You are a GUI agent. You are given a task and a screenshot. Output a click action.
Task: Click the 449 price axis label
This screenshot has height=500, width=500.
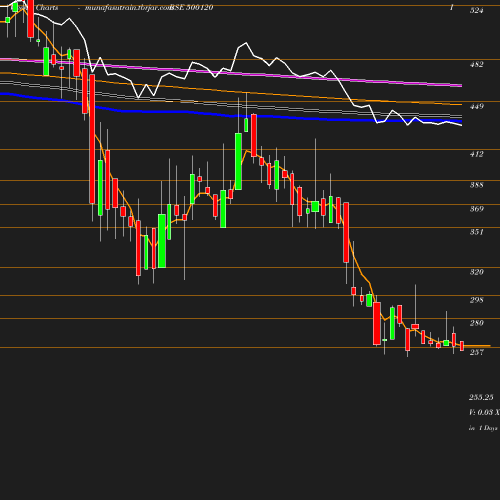476,106
